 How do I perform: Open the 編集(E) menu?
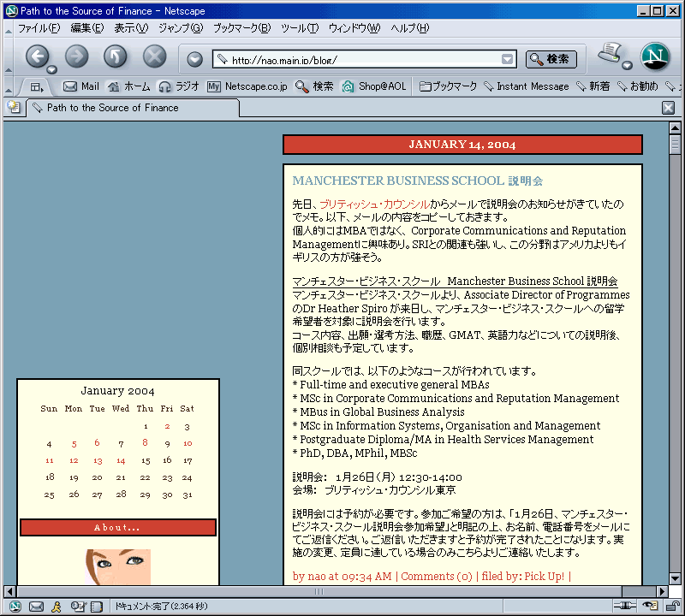87,28
